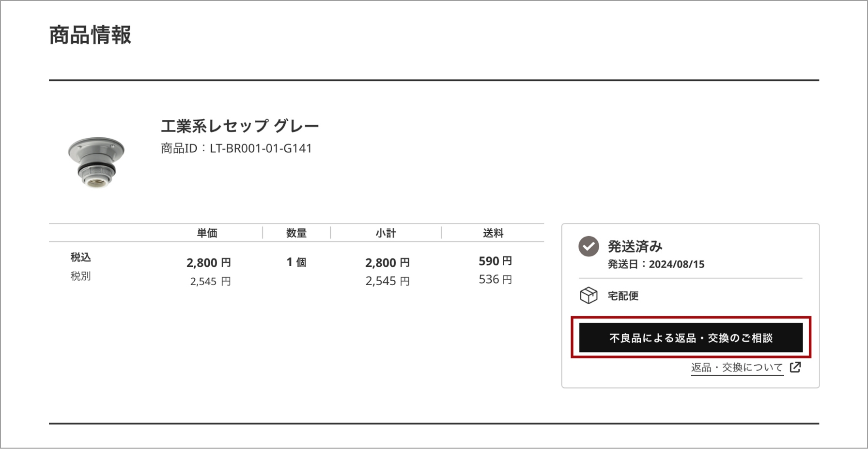Click the 590 円 shipping fee value
Viewport: 868px width, 449px height.
click(x=495, y=261)
